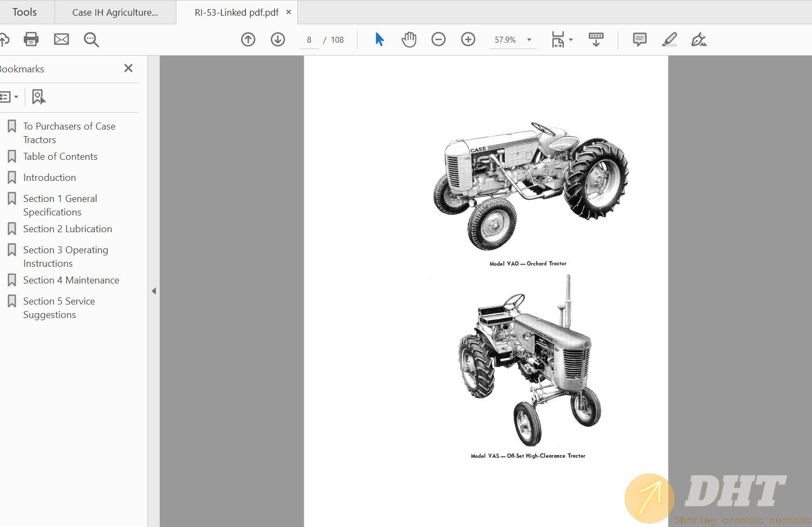
Task: Click the VAO orchard tractor illustration
Action: [531, 186]
